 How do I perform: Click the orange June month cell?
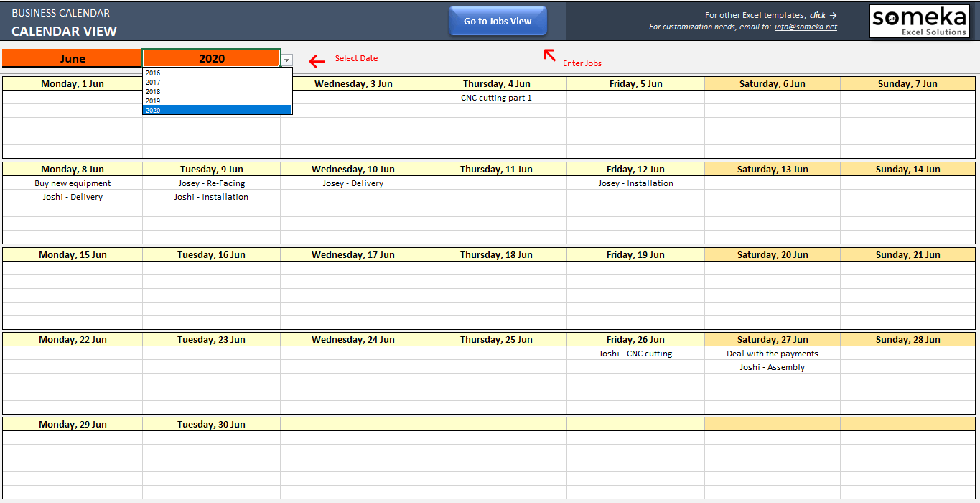click(x=72, y=59)
